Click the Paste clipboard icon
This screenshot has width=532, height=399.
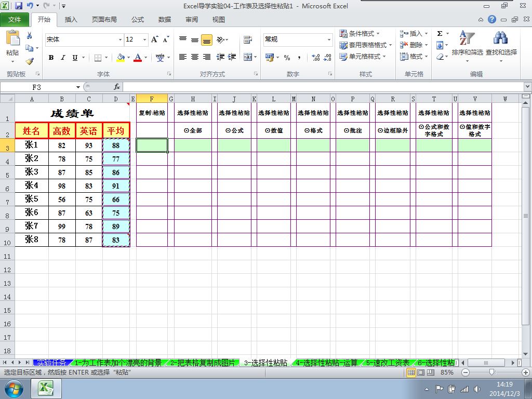click(12, 38)
